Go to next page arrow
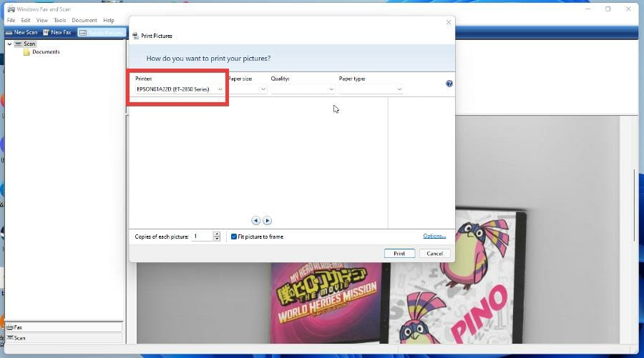Image resolution: width=644 pixels, height=358 pixels. pyautogui.click(x=267, y=221)
